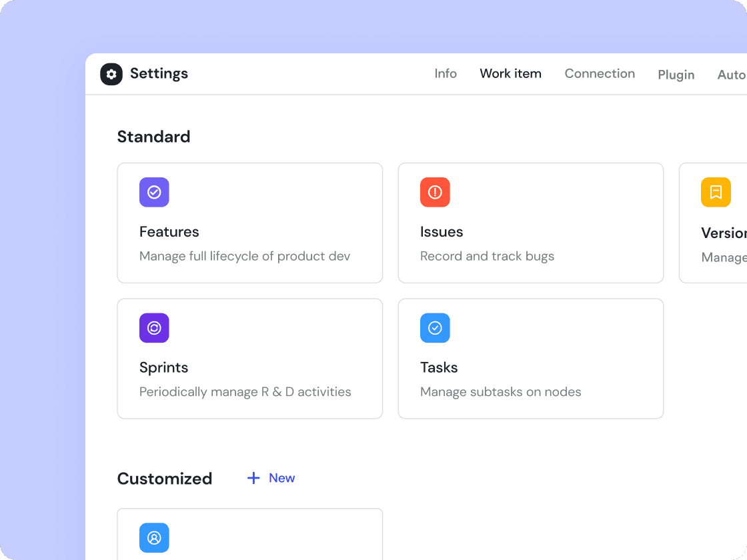747x560 pixels.
Task: Click the plus icon beside New
Action: pyautogui.click(x=253, y=477)
